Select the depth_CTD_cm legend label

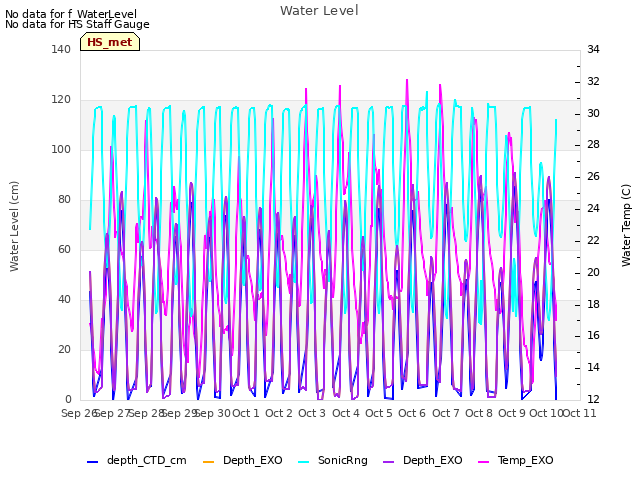147,460
